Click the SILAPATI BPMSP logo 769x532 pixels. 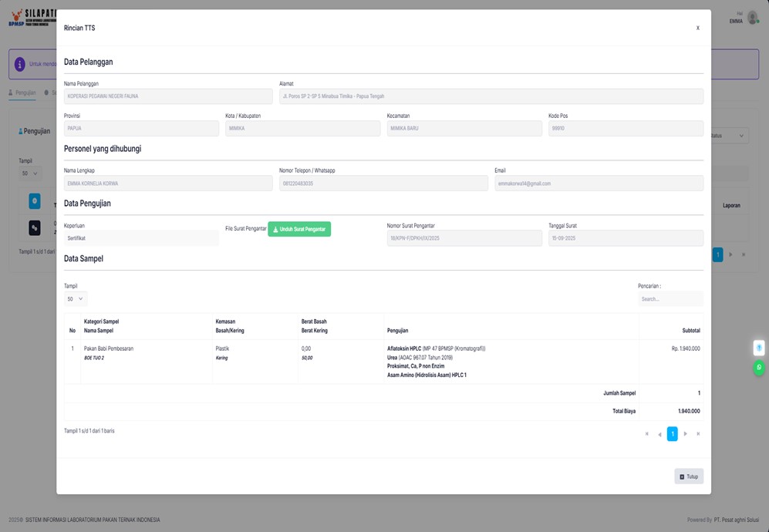(x=31, y=19)
